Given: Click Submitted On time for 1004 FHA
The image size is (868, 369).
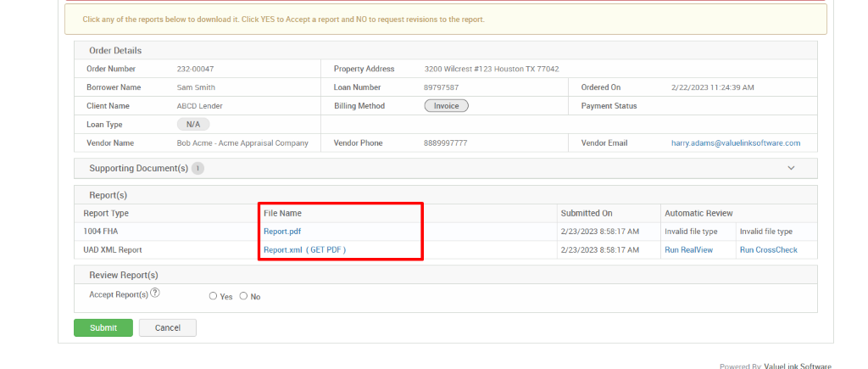Looking at the screenshot, I should click(x=600, y=232).
